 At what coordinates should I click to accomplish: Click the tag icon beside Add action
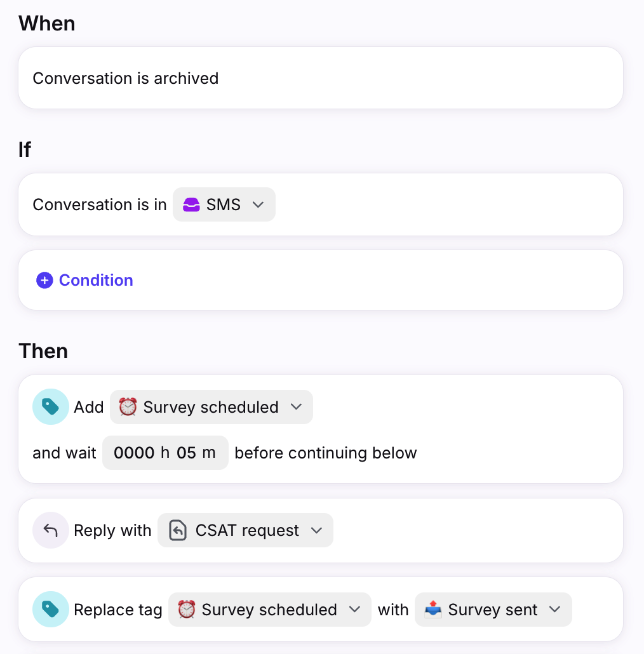[x=51, y=406]
